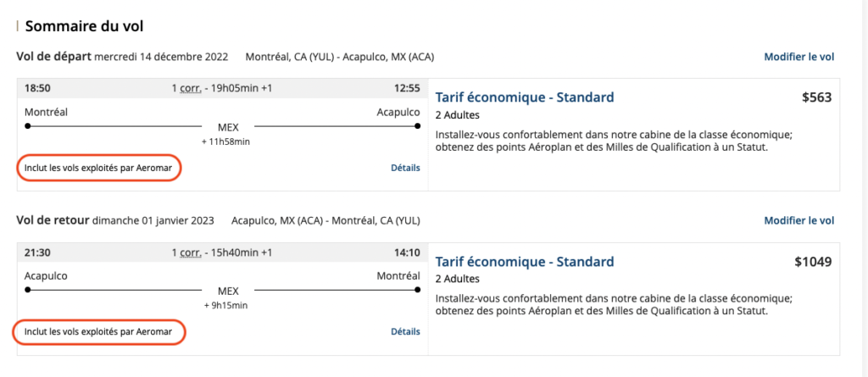Click the 1 corr. link on the 18:50 flight
This screenshot has width=868, height=377.
tap(186, 89)
